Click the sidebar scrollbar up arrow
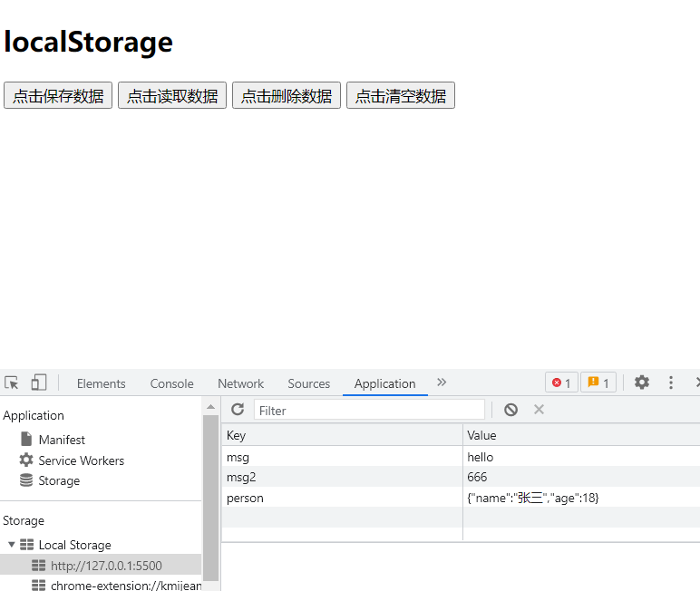This screenshot has height=591, width=700. point(210,407)
